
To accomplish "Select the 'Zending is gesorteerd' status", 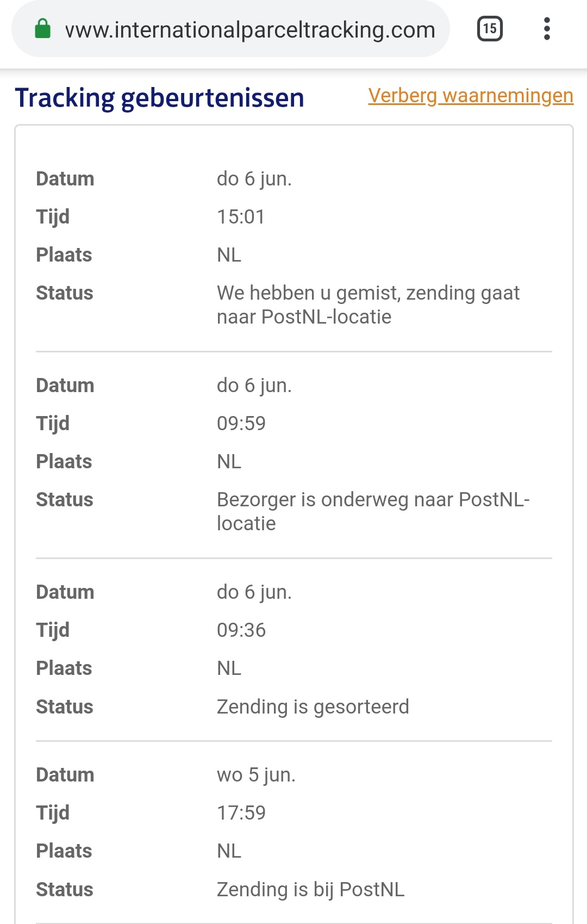I will coord(313,707).
